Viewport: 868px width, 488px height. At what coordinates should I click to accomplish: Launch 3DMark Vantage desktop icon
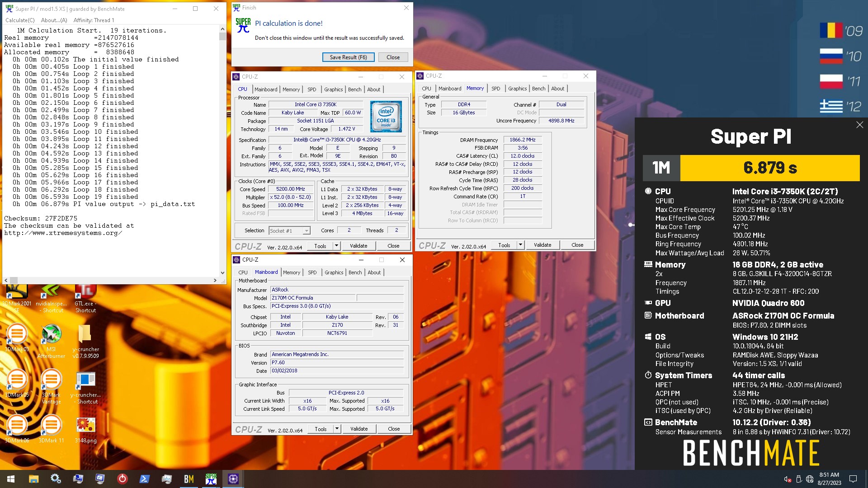(51, 386)
